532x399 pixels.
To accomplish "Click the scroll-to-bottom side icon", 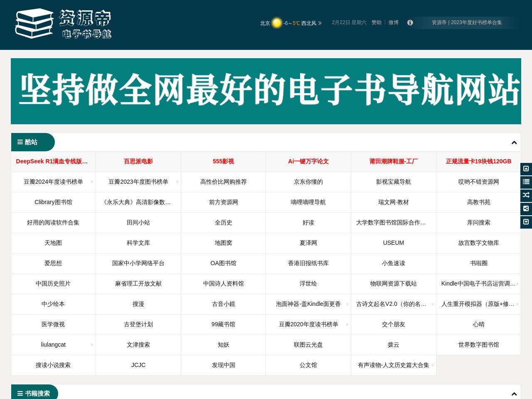I will [526, 222].
